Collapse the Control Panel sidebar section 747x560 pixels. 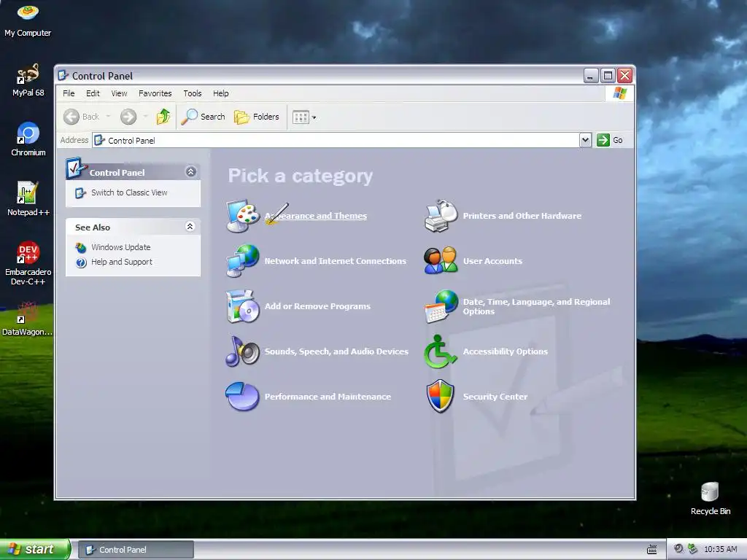(190, 171)
